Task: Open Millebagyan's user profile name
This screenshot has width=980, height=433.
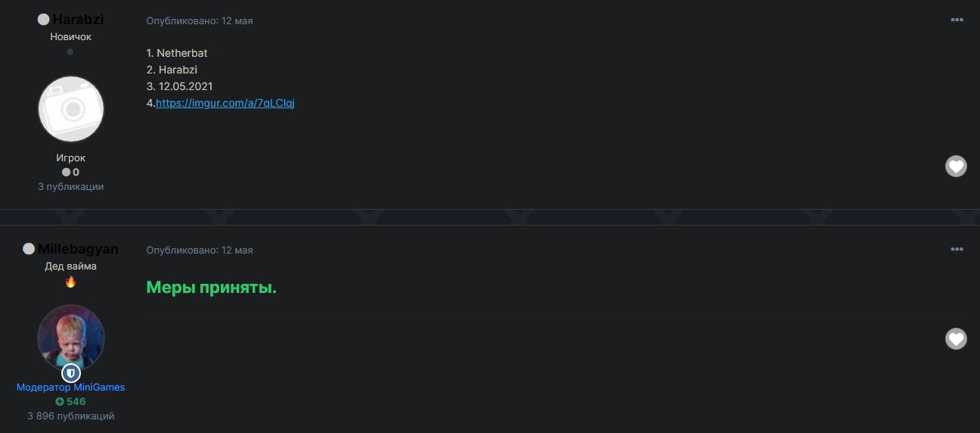Action: tap(78, 249)
